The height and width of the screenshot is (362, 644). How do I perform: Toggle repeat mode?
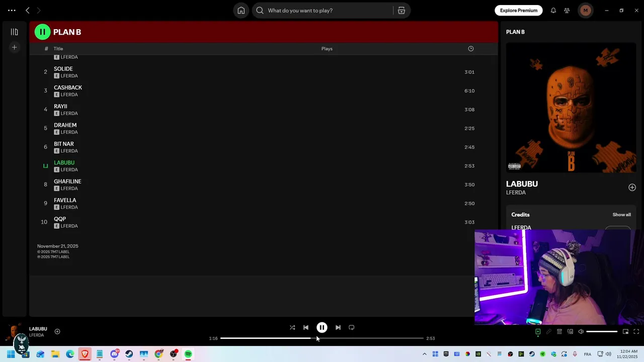(x=352, y=327)
